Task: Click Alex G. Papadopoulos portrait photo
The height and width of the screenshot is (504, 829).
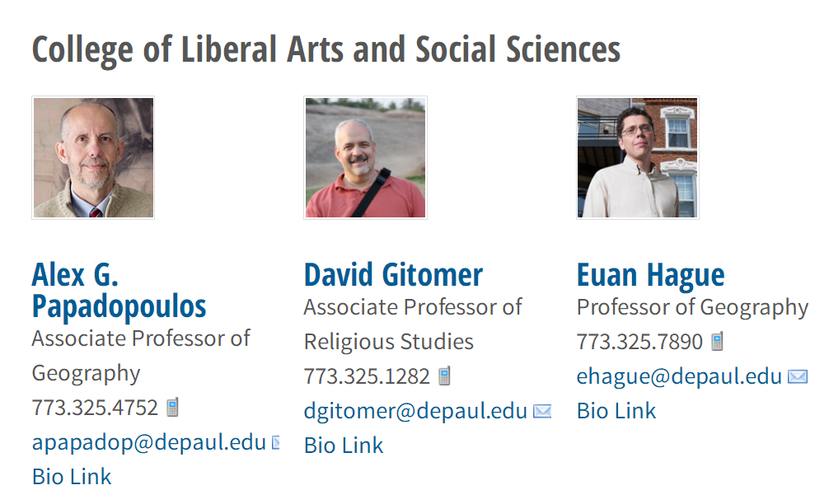Action: (x=93, y=158)
